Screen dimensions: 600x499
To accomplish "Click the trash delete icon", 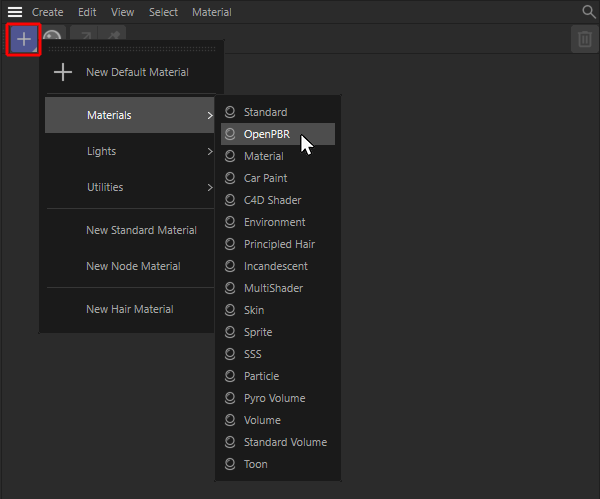I will [x=583, y=40].
